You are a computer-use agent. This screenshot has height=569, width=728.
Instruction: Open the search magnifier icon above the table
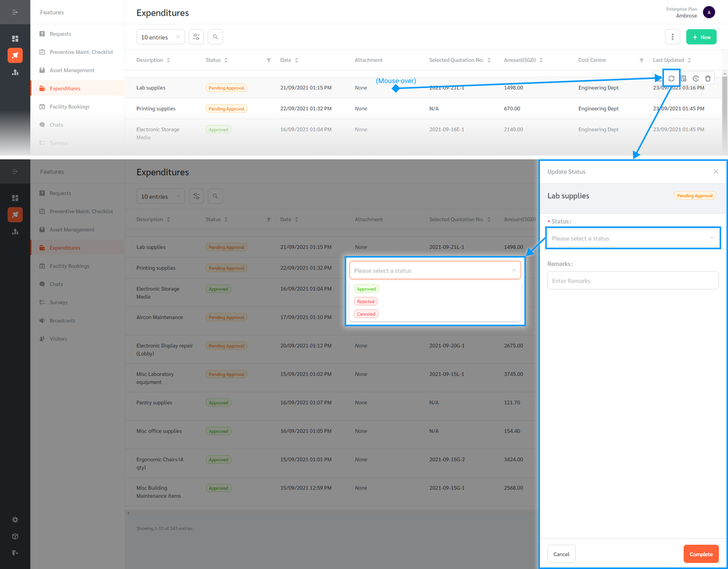[x=215, y=37]
